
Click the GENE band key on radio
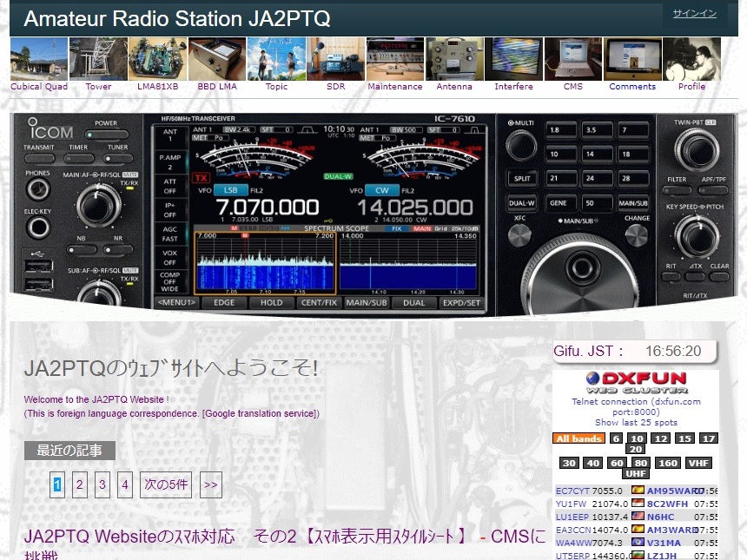[561, 203]
